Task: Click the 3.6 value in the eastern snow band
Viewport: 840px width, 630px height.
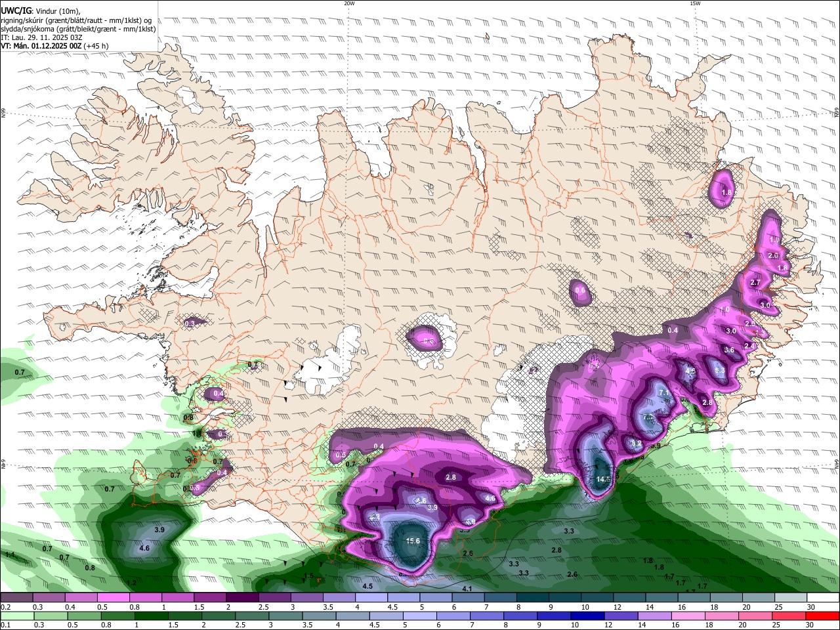Action: tap(729, 350)
